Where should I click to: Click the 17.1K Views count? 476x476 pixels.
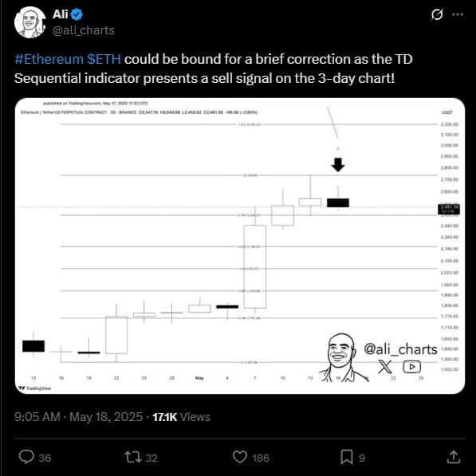click(x=181, y=417)
